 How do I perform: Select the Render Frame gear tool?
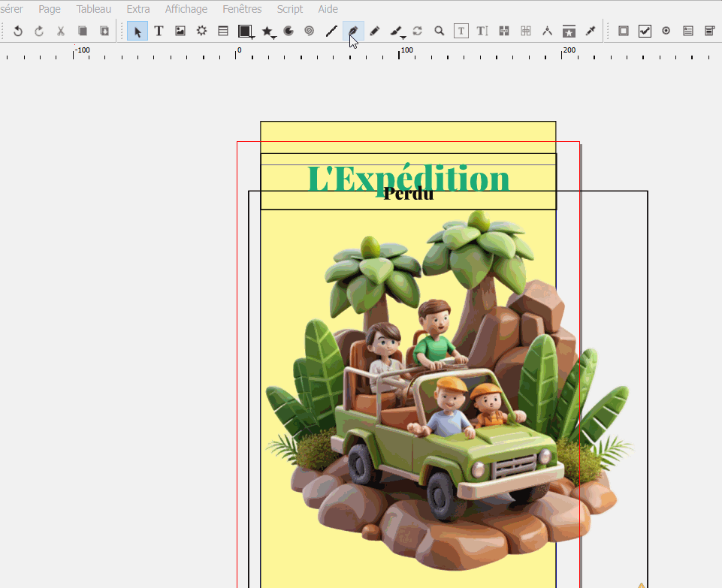(201, 31)
